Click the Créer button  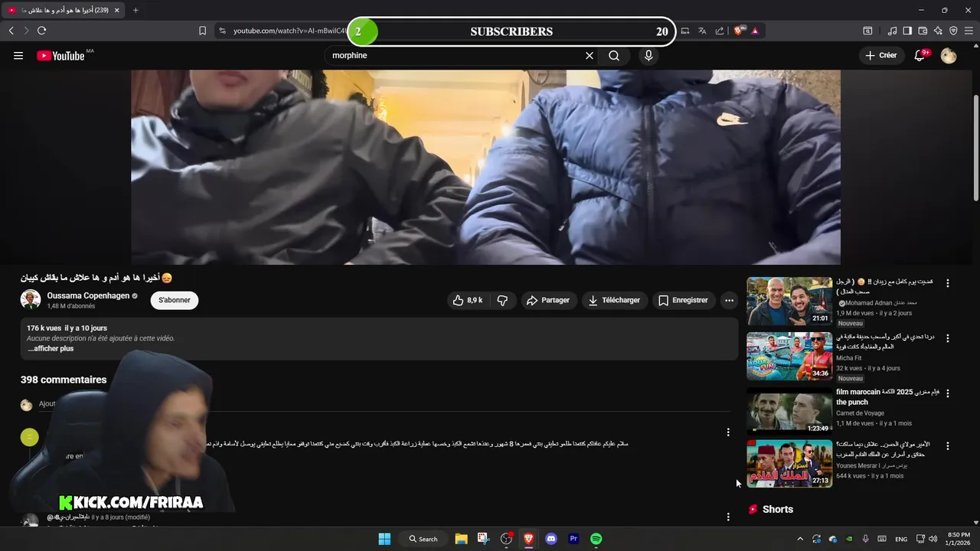[880, 55]
